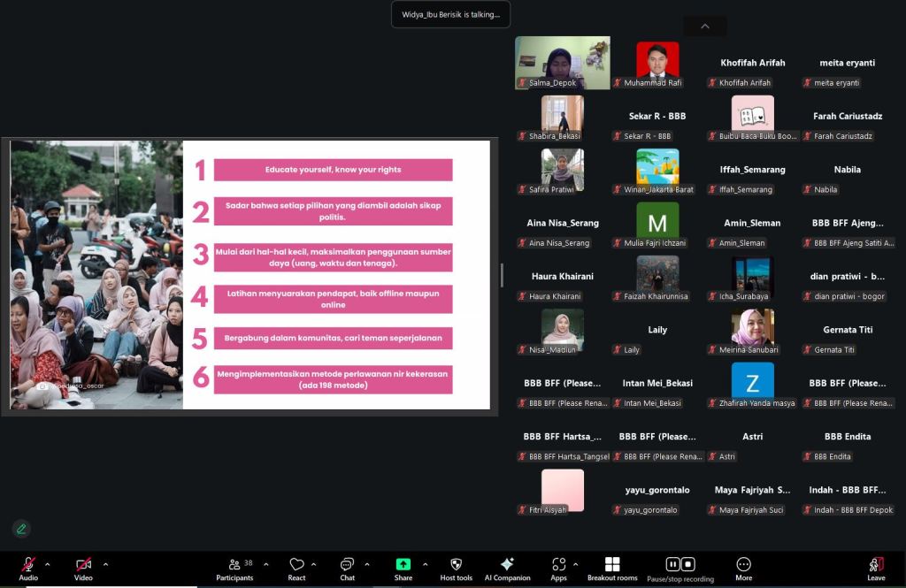Image resolution: width=906 pixels, height=588 pixels.
Task: Expand video options arrow beside Video
Action: coord(105,564)
